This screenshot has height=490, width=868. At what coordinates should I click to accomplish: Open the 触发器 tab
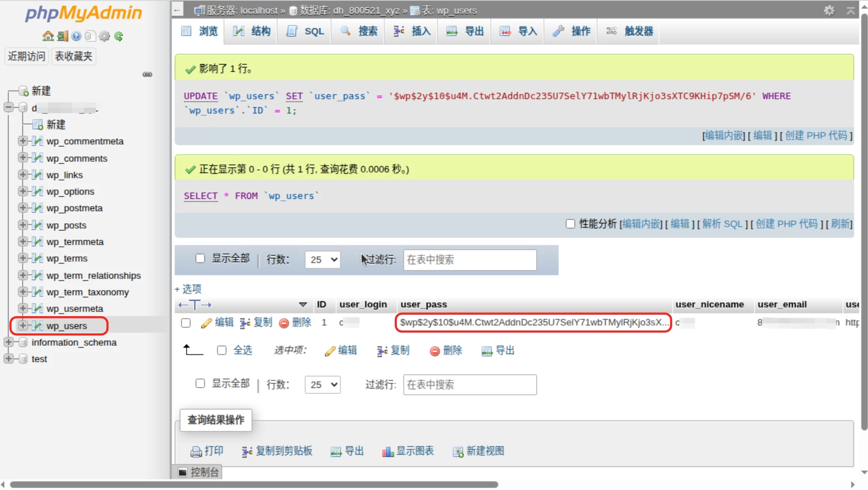click(x=629, y=32)
